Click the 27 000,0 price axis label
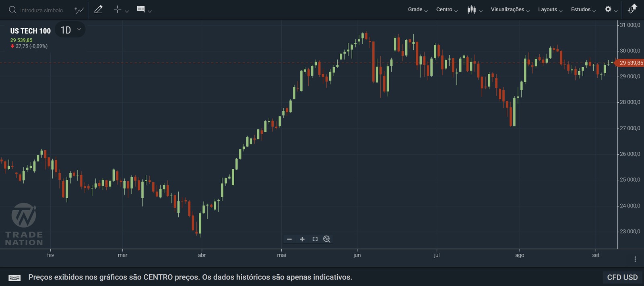The width and height of the screenshot is (644, 286). click(x=630, y=128)
